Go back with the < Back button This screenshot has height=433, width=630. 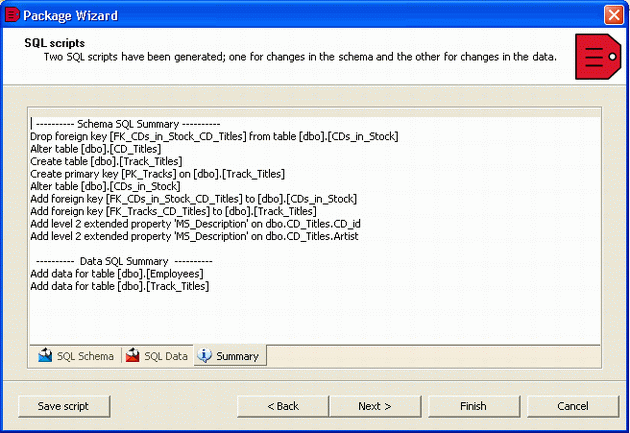(283, 406)
